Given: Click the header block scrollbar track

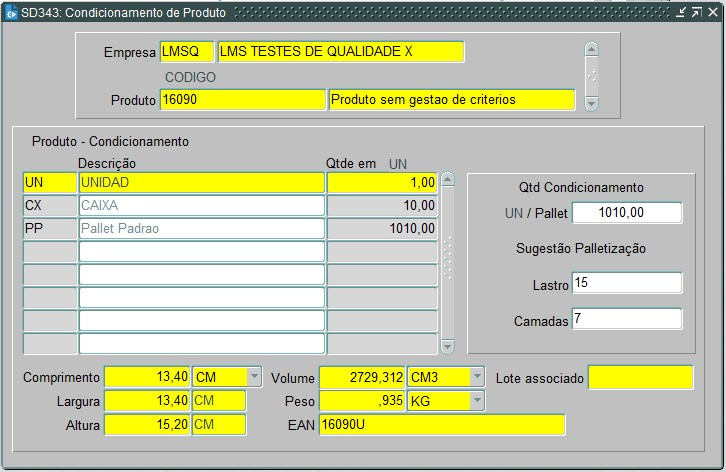Looking at the screenshot, I should tap(592, 76).
